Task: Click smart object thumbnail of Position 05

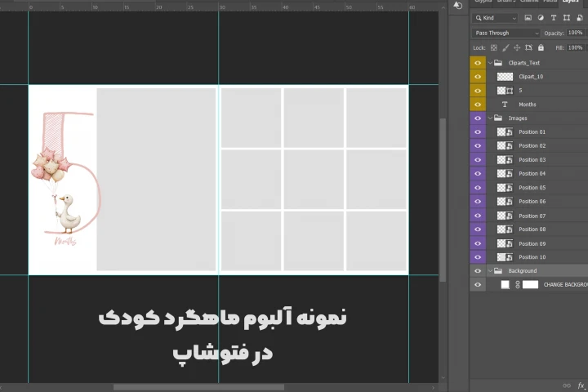Action: click(505, 187)
